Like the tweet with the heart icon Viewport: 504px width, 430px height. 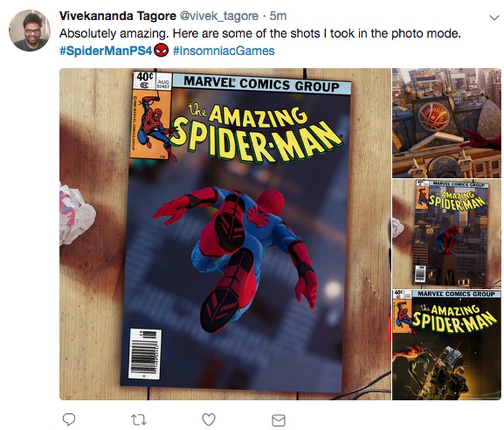click(208, 419)
